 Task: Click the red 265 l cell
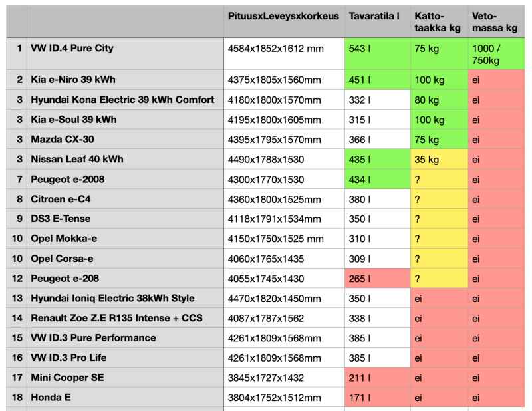(x=377, y=278)
